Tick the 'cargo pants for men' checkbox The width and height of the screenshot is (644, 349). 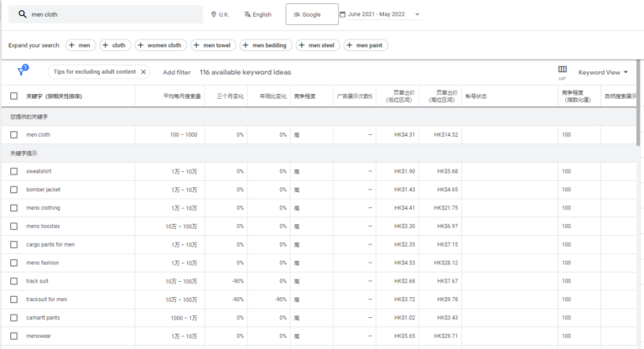pos(13,245)
